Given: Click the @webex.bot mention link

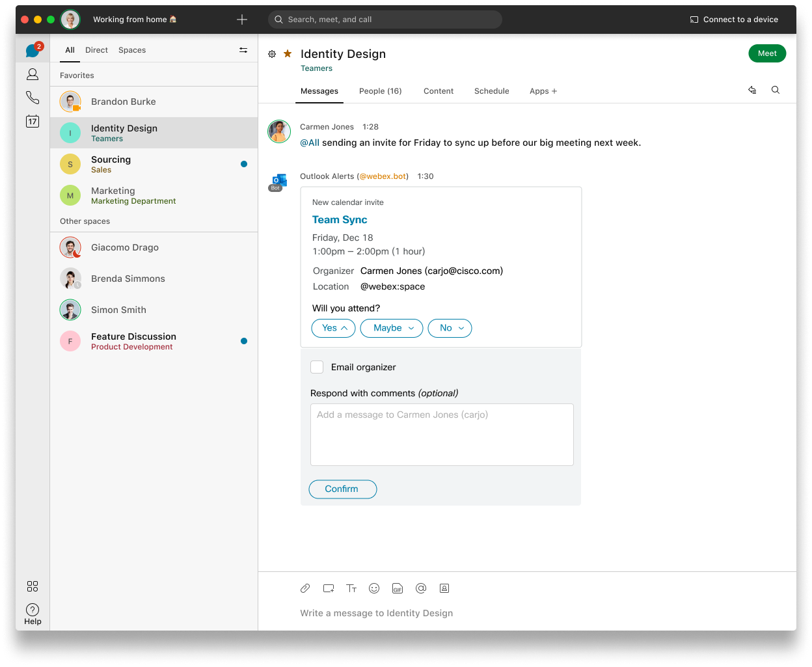Looking at the screenshot, I should 383,176.
